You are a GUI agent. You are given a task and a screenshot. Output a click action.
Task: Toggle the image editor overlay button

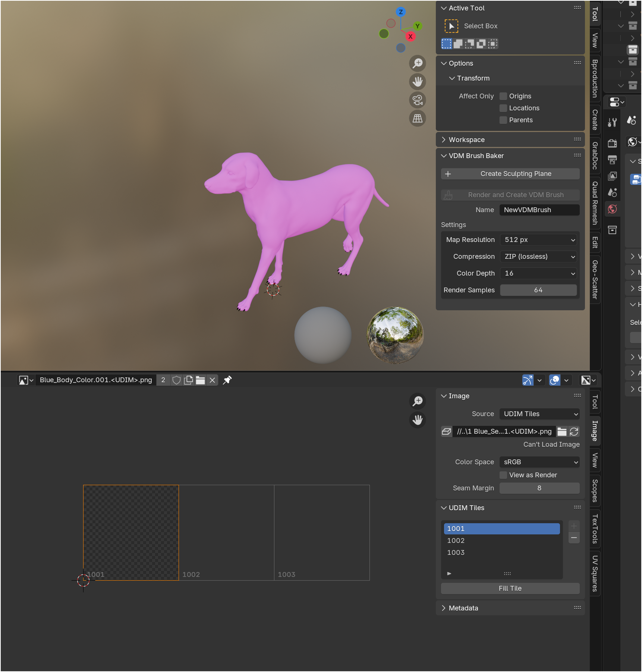coord(555,380)
